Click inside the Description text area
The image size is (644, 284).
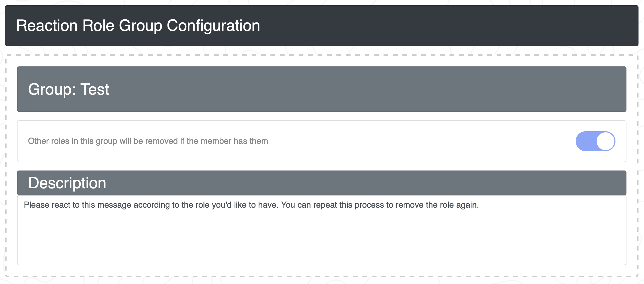click(x=321, y=230)
